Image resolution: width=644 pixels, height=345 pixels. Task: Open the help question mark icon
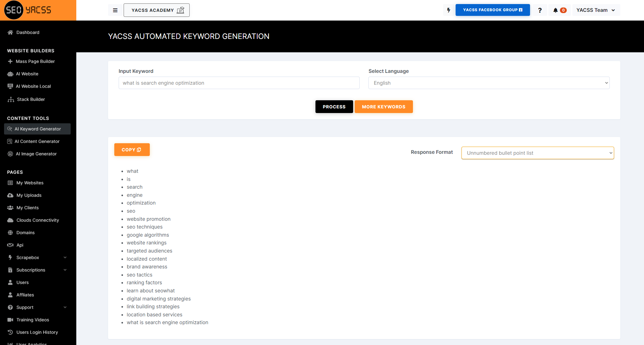coord(540,10)
